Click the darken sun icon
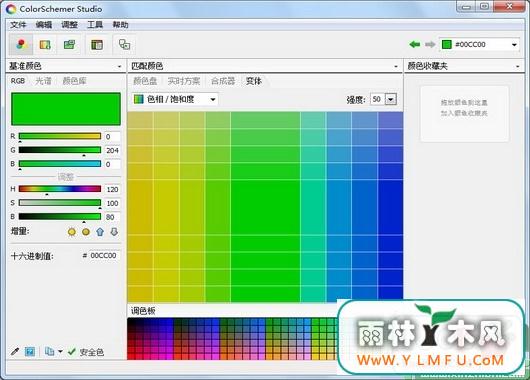 pyautogui.click(x=86, y=232)
